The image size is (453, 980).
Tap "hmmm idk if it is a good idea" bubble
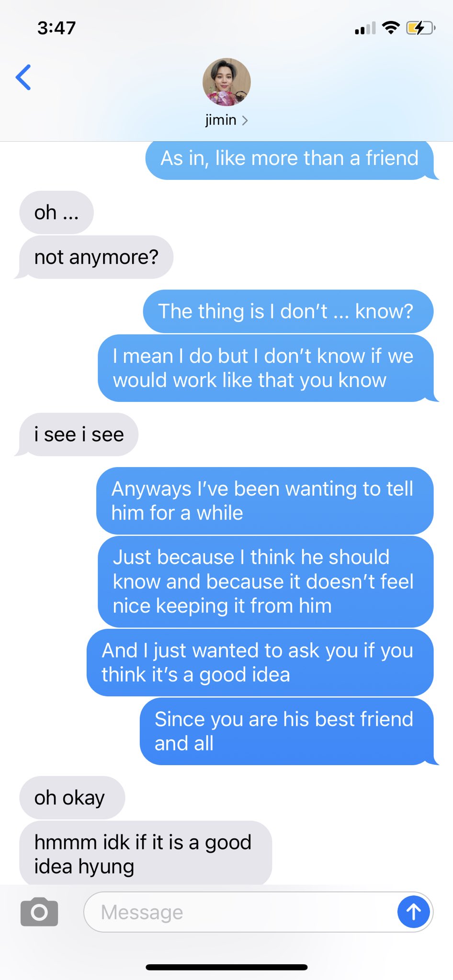[x=146, y=854]
